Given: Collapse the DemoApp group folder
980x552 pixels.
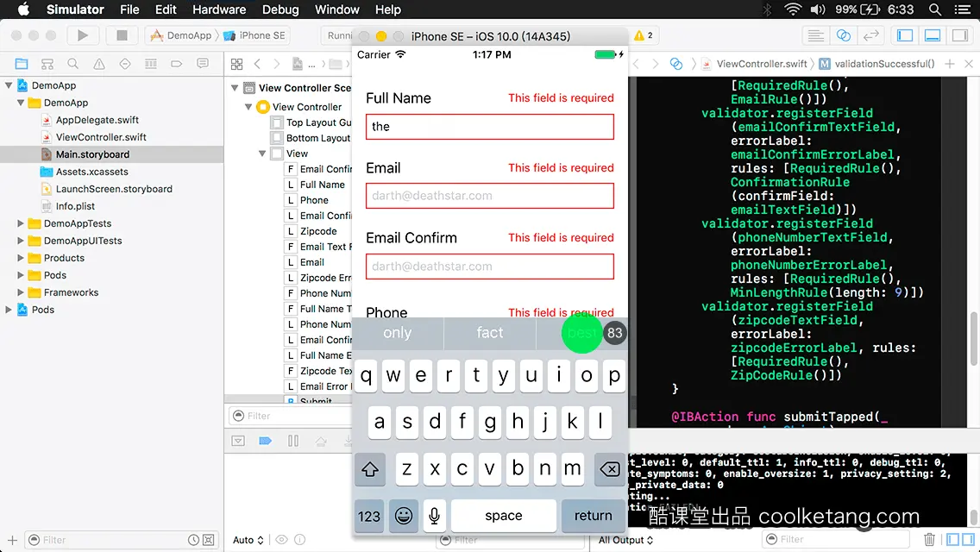Looking at the screenshot, I should pos(21,103).
